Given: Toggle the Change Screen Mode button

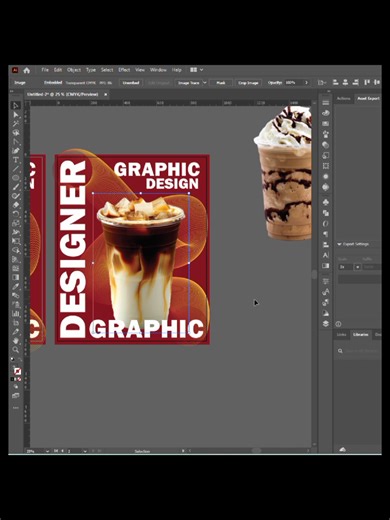Looking at the screenshot, I should click(x=16, y=396).
